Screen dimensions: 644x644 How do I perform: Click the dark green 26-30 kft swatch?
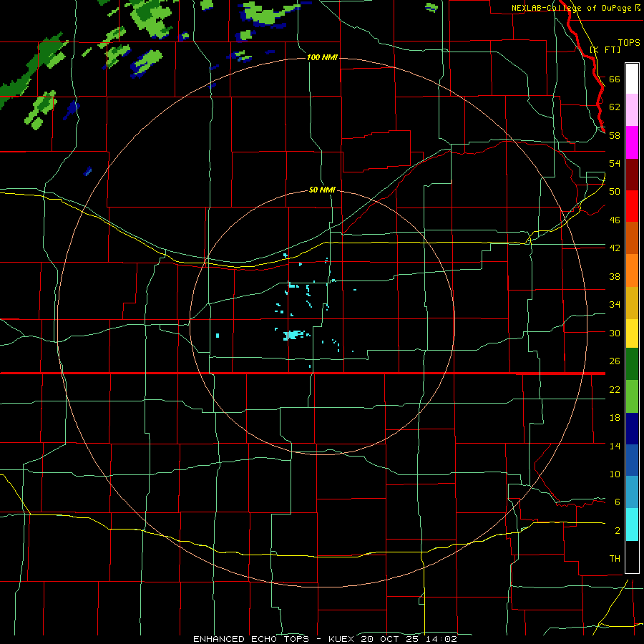pos(632,364)
